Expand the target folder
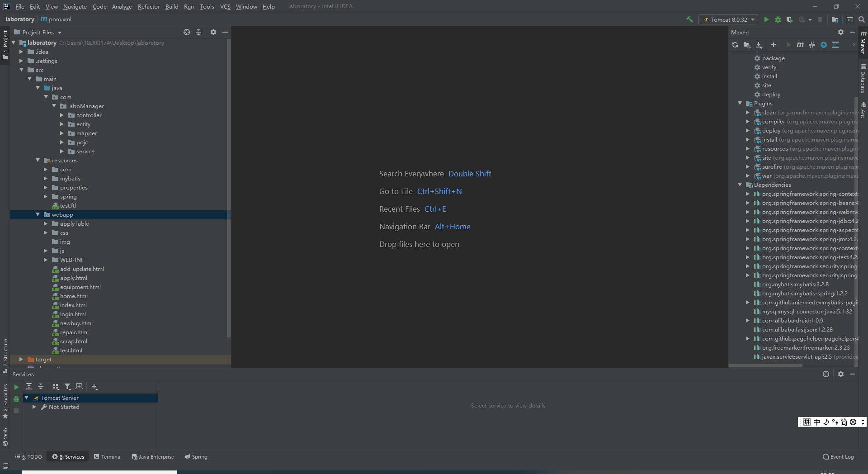The height and width of the screenshot is (474, 868). click(21, 360)
